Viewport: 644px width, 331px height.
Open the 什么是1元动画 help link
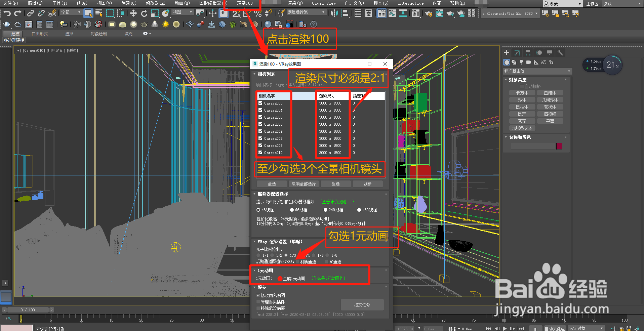328,278
